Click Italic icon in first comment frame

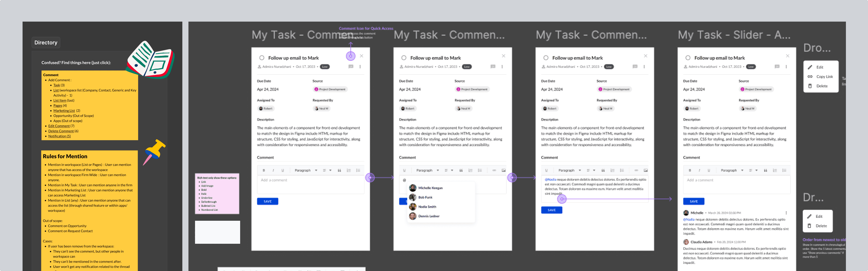click(273, 170)
